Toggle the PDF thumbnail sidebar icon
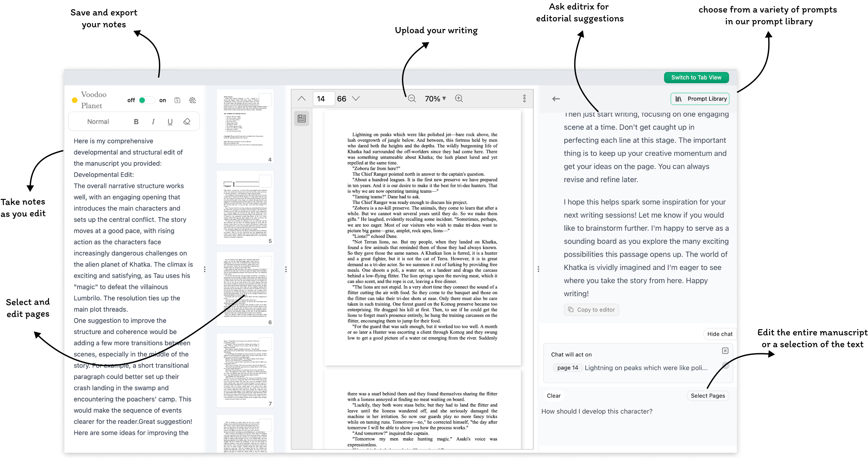This screenshot has width=868, height=460. (x=301, y=118)
